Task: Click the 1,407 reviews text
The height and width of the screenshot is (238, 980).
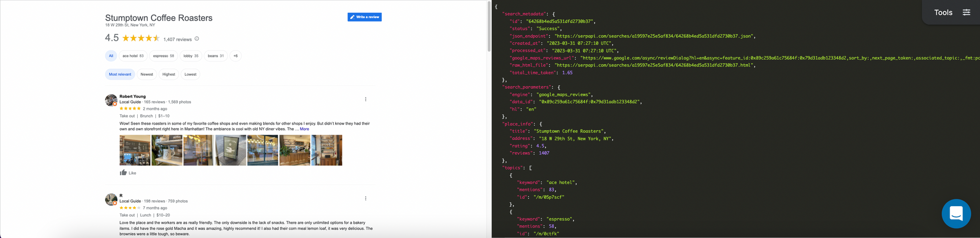Action: click(x=177, y=39)
